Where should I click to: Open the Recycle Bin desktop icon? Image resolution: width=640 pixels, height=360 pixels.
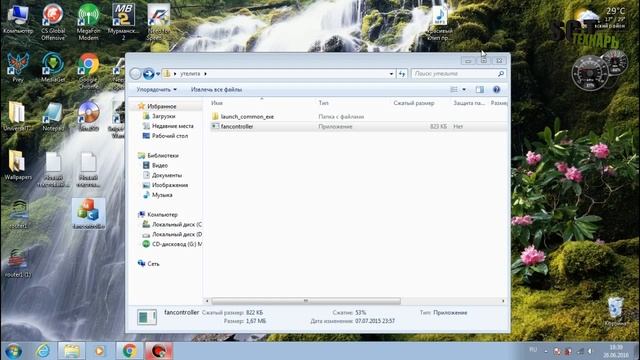pos(615,311)
